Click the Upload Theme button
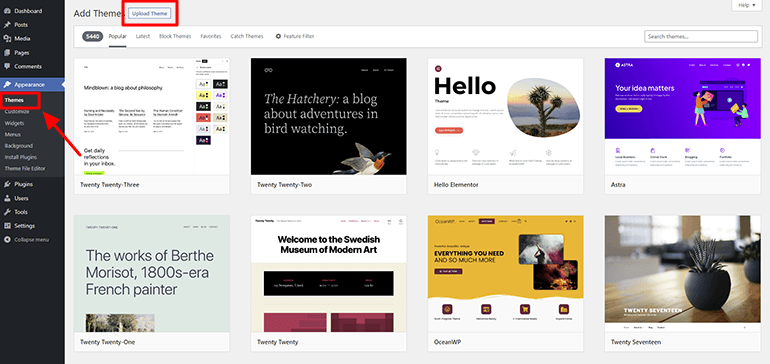 pos(150,13)
